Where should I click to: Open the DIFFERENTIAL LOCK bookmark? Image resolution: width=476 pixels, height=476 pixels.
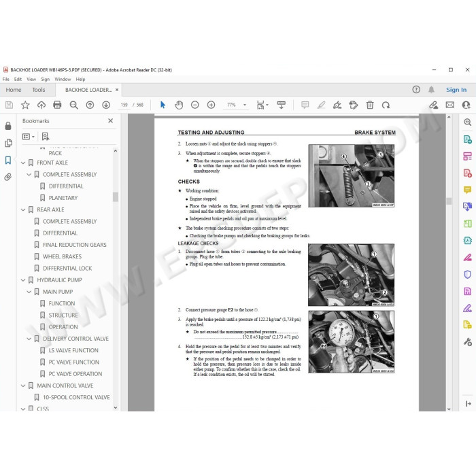click(x=67, y=269)
